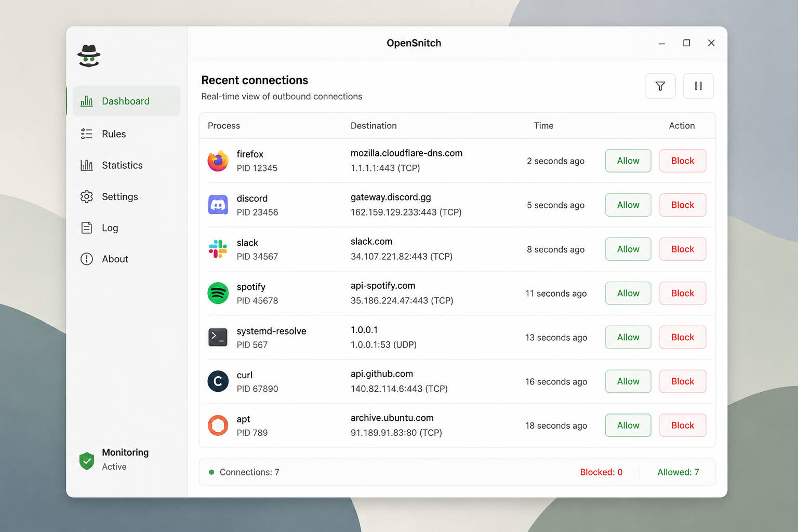This screenshot has height=532, width=798.
Task: Click archive.ubuntu.com destination
Action: coord(392,418)
